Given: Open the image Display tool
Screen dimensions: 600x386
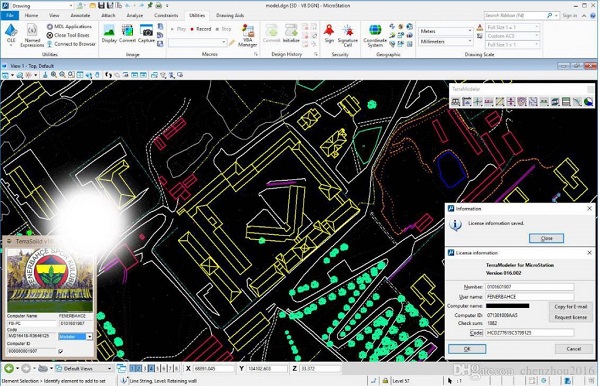Looking at the screenshot, I should click(x=109, y=33).
